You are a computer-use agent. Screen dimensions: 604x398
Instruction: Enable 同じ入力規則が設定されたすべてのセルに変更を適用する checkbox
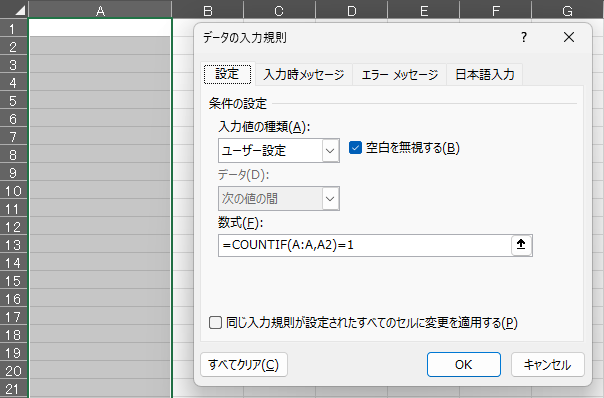215,322
